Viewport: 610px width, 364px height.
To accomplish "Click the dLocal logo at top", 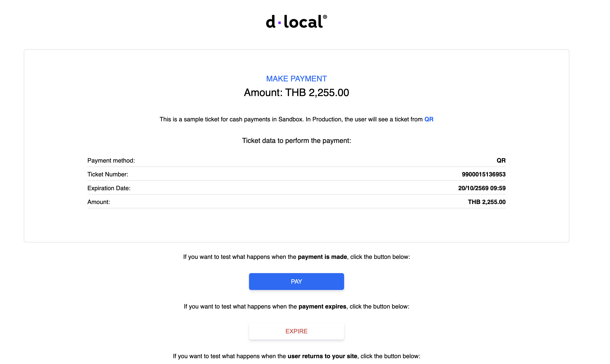I will tap(296, 22).
